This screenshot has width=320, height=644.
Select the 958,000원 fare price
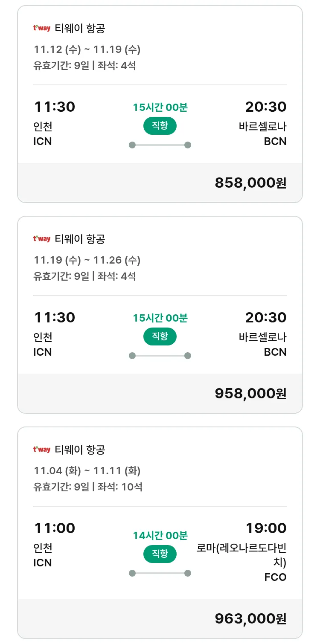(x=250, y=393)
